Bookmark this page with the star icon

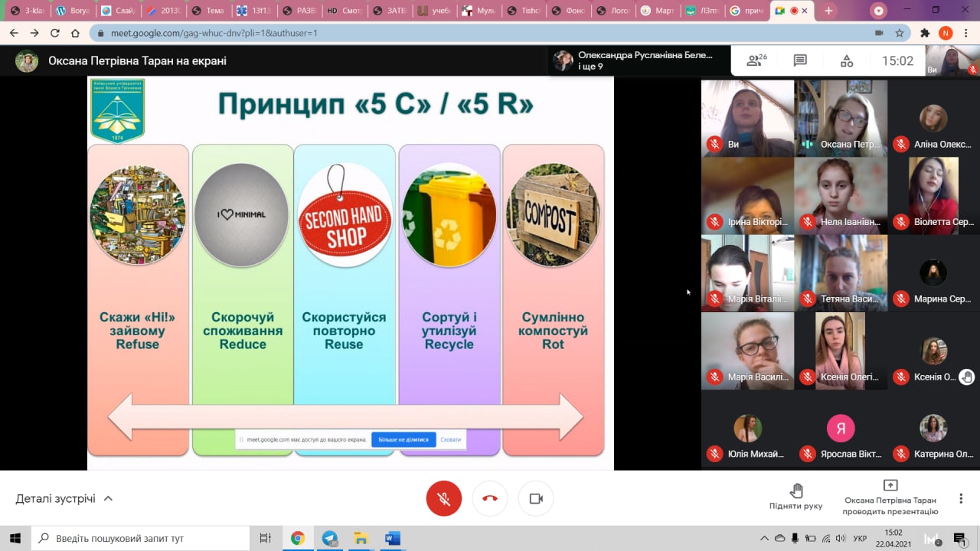coord(900,33)
